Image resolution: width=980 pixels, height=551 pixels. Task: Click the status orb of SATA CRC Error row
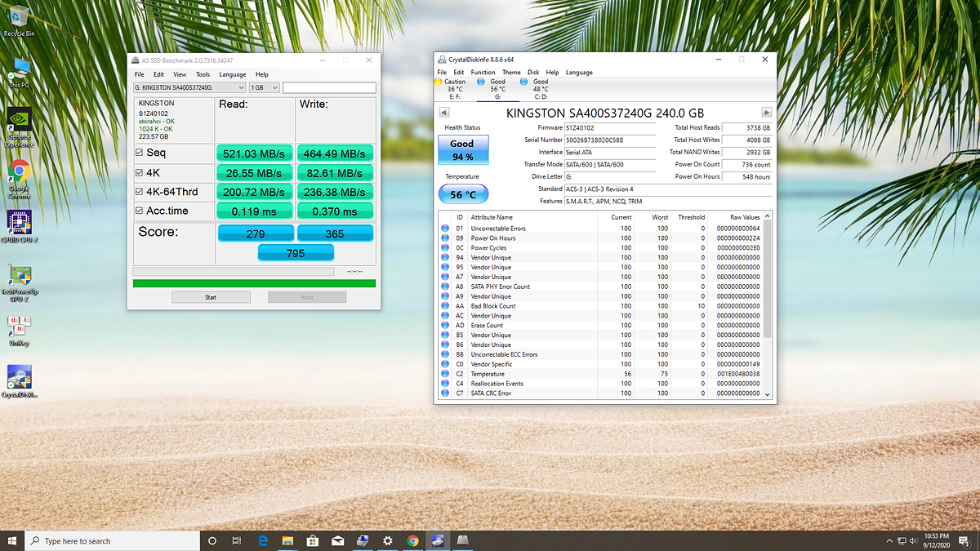click(445, 393)
